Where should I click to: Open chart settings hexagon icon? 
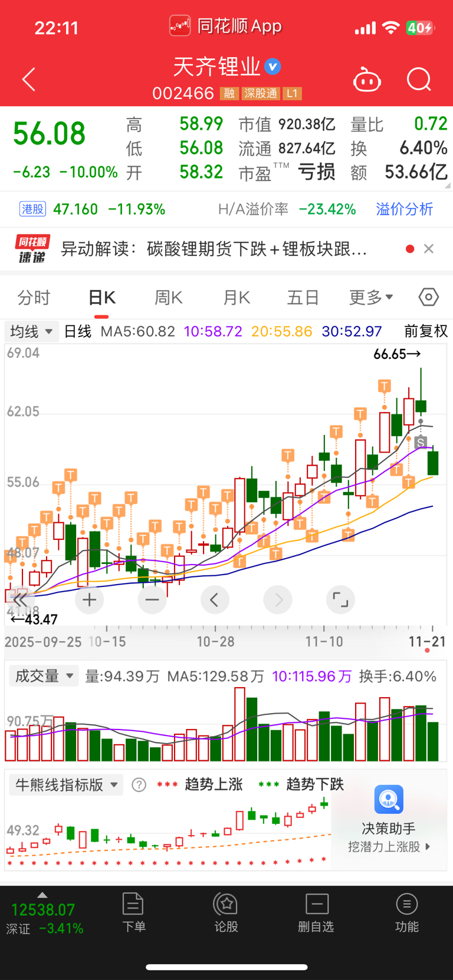428,297
